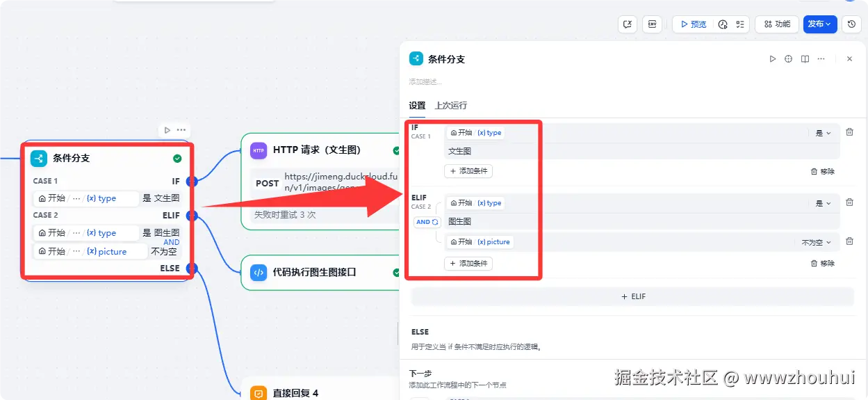Select the 代码执行图生图接口 code node icon
This screenshot has width=868, height=400.
coord(259,273)
